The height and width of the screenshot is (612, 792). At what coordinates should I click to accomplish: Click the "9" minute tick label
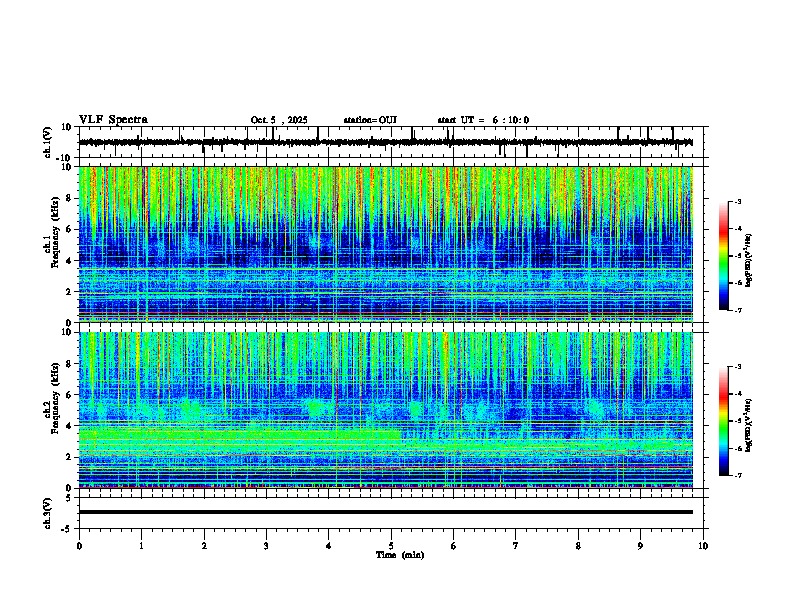point(640,546)
